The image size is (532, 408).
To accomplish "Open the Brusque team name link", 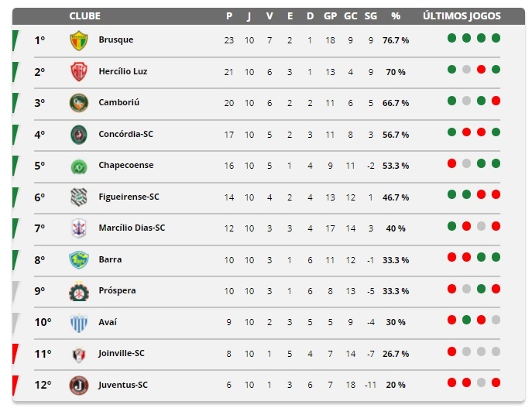I will tap(115, 39).
